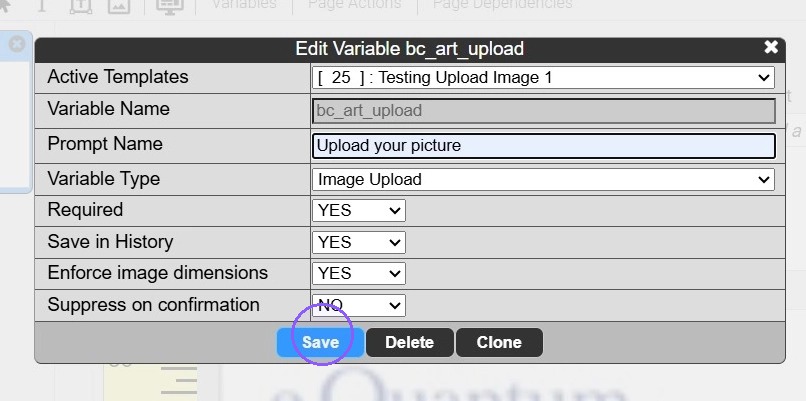The height and width of the screenshot is (401, 806).
Task: Select the text cursor tool icon
Action: tap(42, 6)
